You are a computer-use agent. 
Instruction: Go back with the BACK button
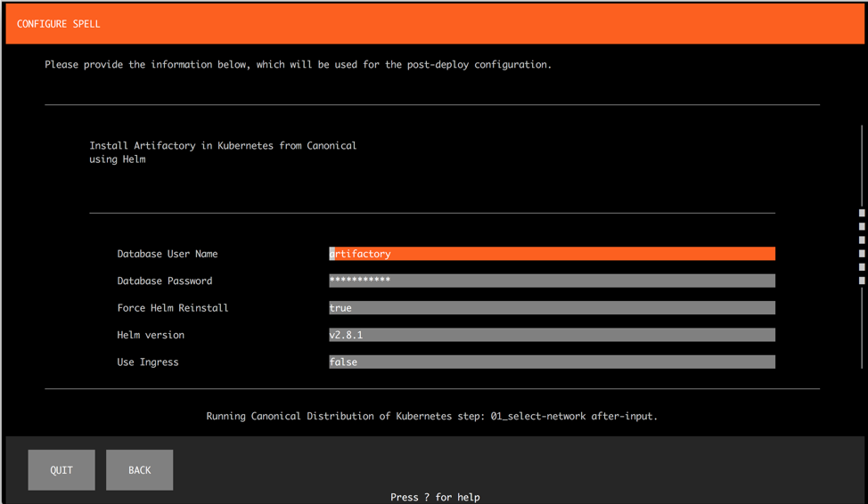[x=140, y=469]
